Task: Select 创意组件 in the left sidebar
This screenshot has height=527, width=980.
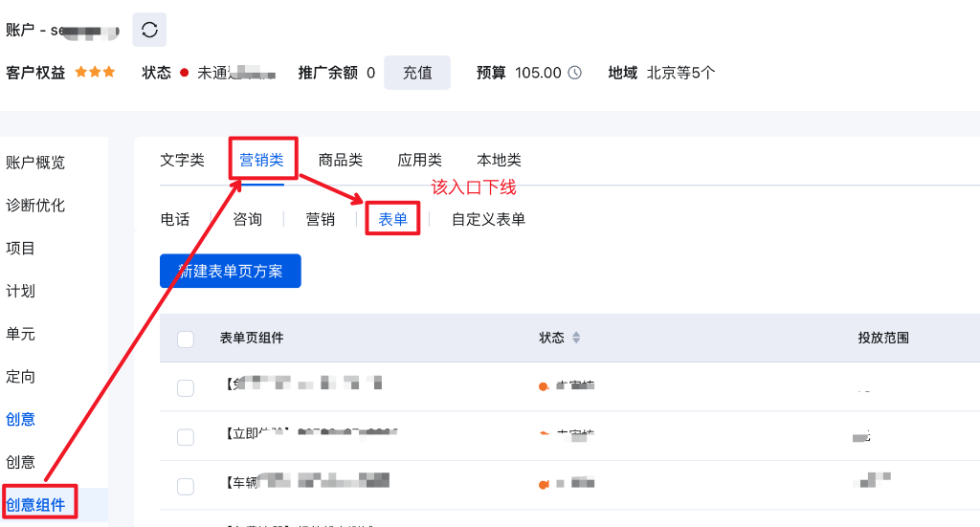Action: point(35,505)
